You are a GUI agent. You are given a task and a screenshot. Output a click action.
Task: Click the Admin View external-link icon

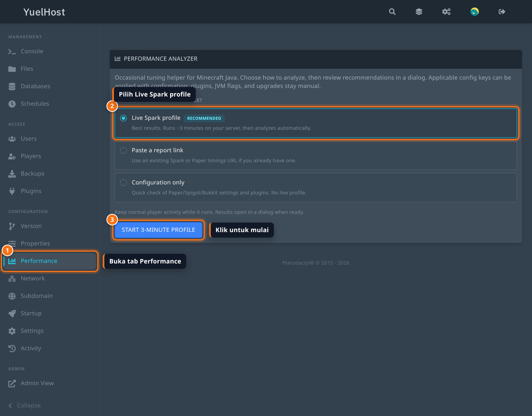coord(12,384)
